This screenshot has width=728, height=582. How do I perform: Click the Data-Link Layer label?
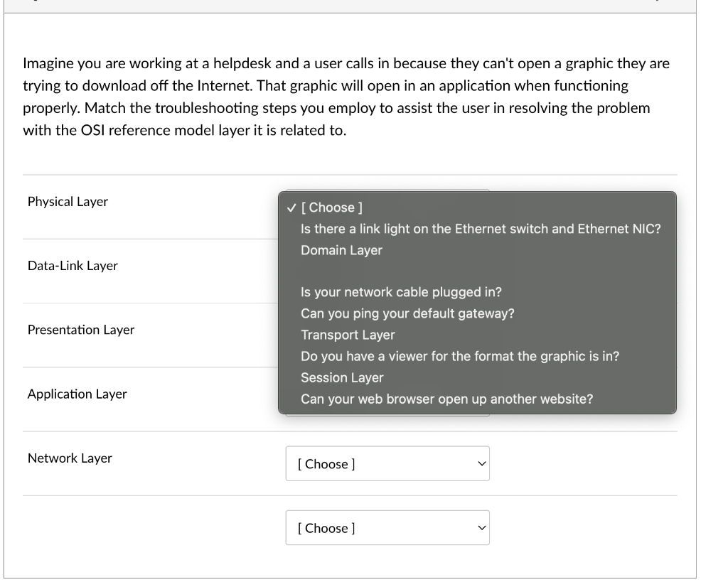[73, 266]
